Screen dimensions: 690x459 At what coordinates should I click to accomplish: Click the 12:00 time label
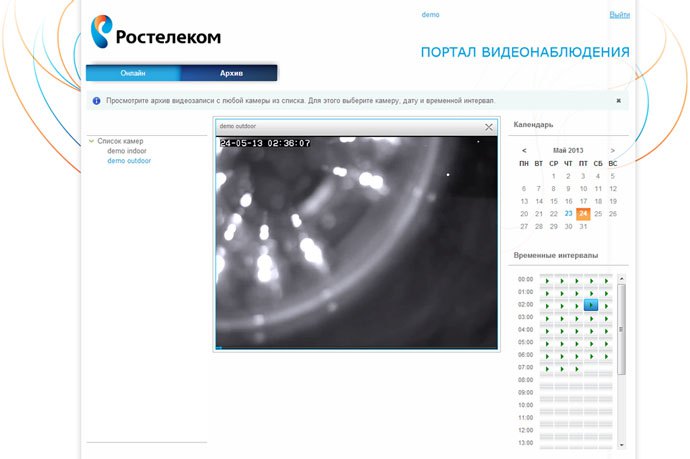[525, 430]
